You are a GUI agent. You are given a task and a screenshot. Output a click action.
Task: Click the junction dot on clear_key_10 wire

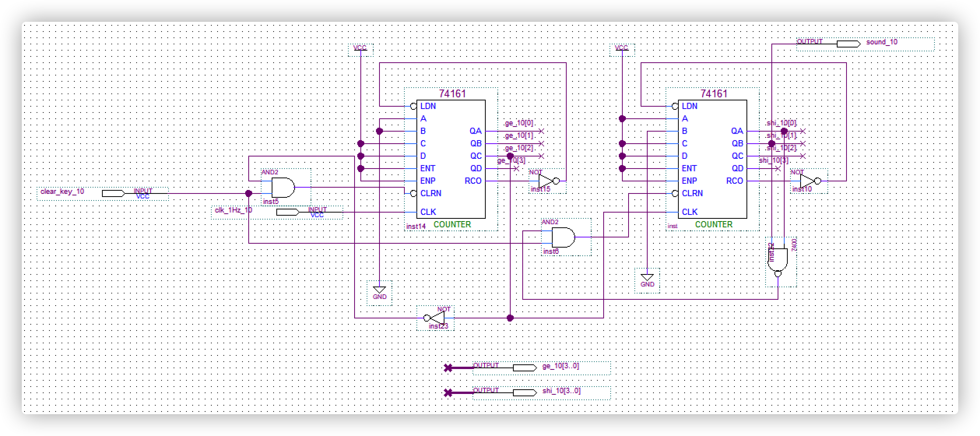(248, 193)
